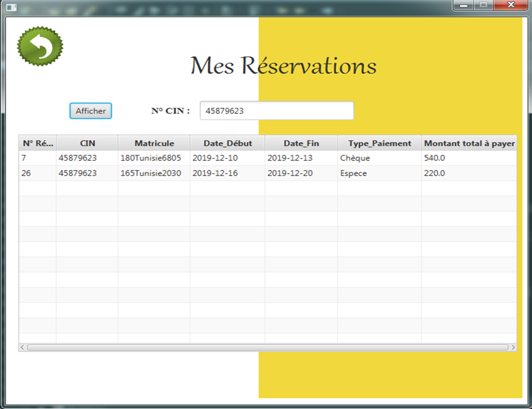Click the horizontal scrollbar track below the table

[x=267, y=347]
